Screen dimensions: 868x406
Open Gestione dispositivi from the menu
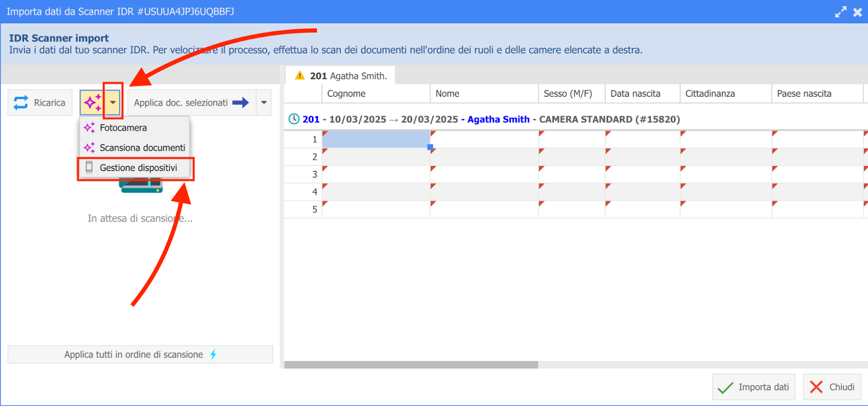pos(138,168)
